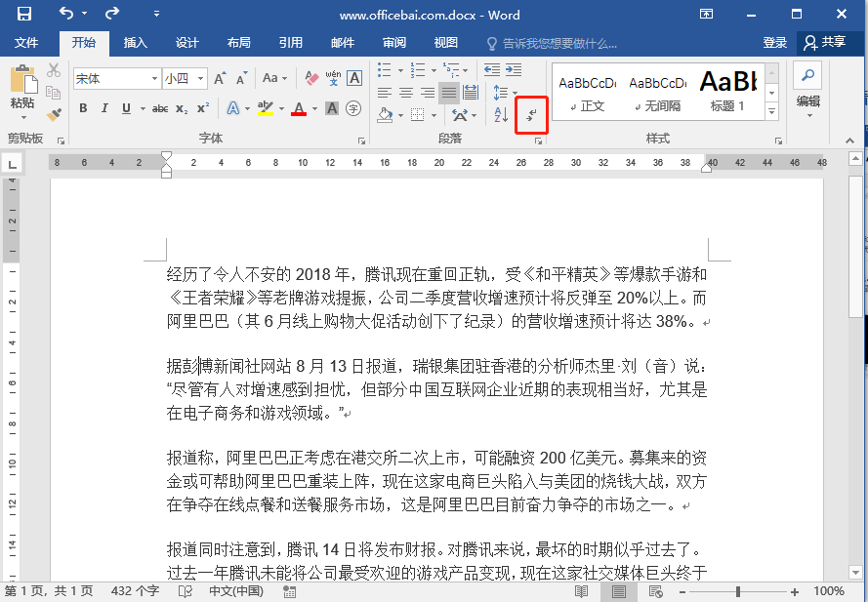Apply numbered list formatting
Viewport: 868px width, 602px height.
click(417, 69)
